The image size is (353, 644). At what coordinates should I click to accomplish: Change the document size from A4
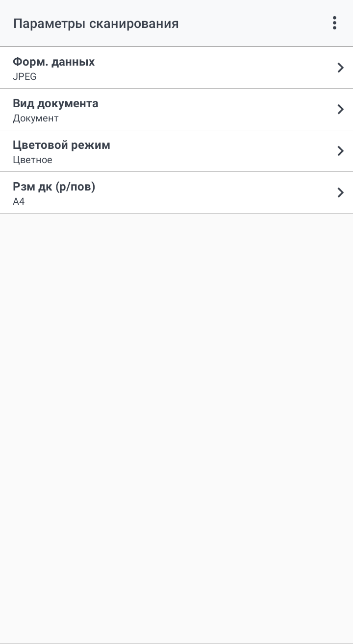coord(176,192)
